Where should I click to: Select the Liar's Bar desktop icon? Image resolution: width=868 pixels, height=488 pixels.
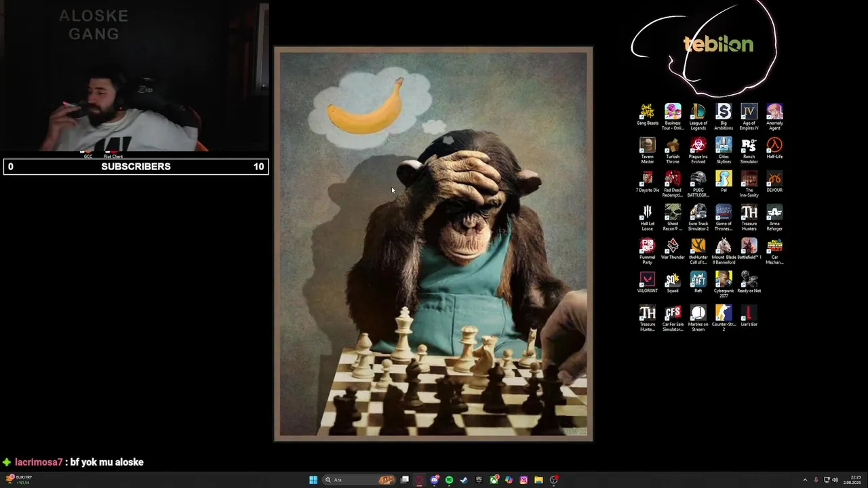749,316
